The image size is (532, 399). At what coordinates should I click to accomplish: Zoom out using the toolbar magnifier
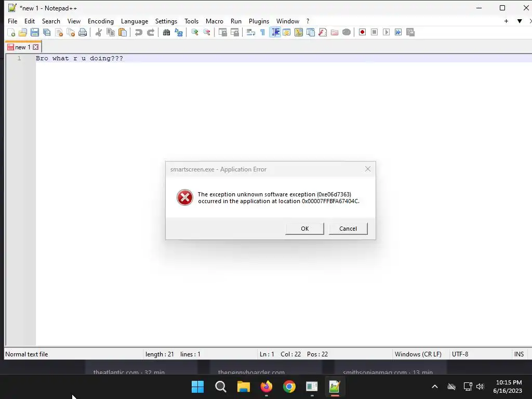point(206,32)
